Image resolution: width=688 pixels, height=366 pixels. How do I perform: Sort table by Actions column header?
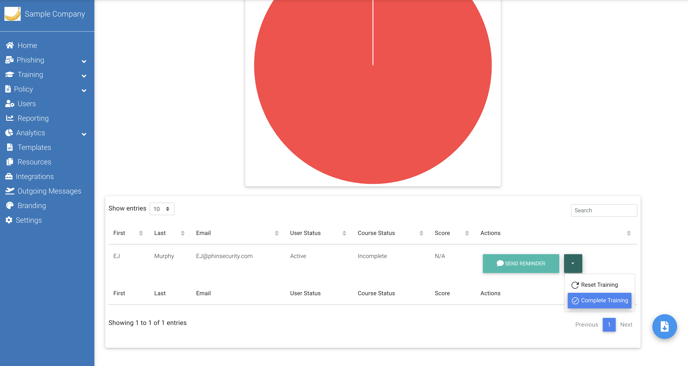click(556, 233)
